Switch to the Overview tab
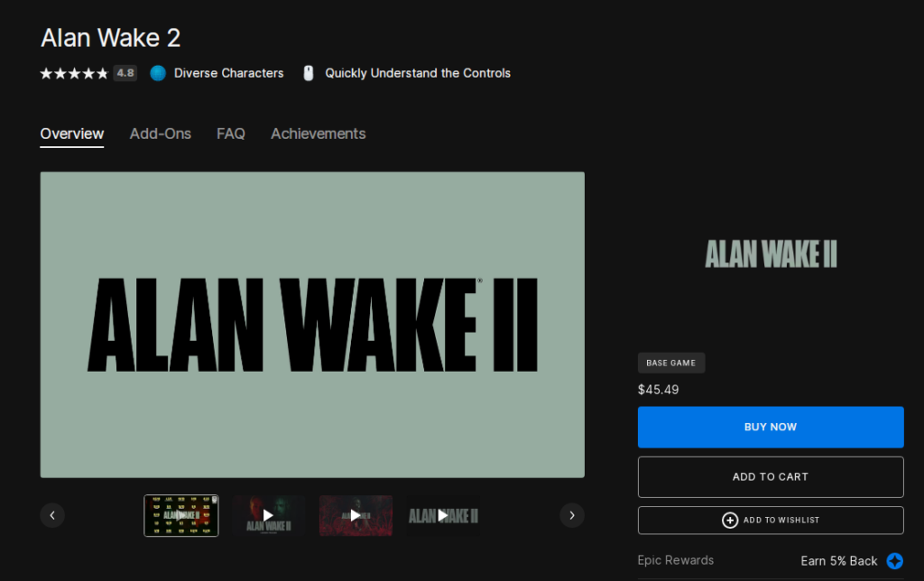The image size is (924, 581). 72,134
